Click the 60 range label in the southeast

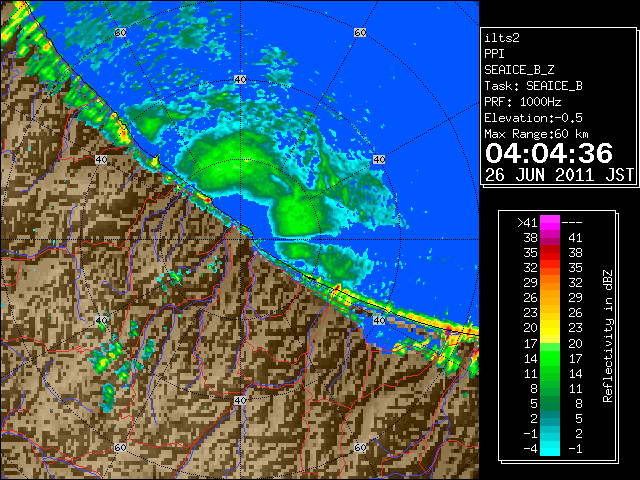click(x=360, y=447)
